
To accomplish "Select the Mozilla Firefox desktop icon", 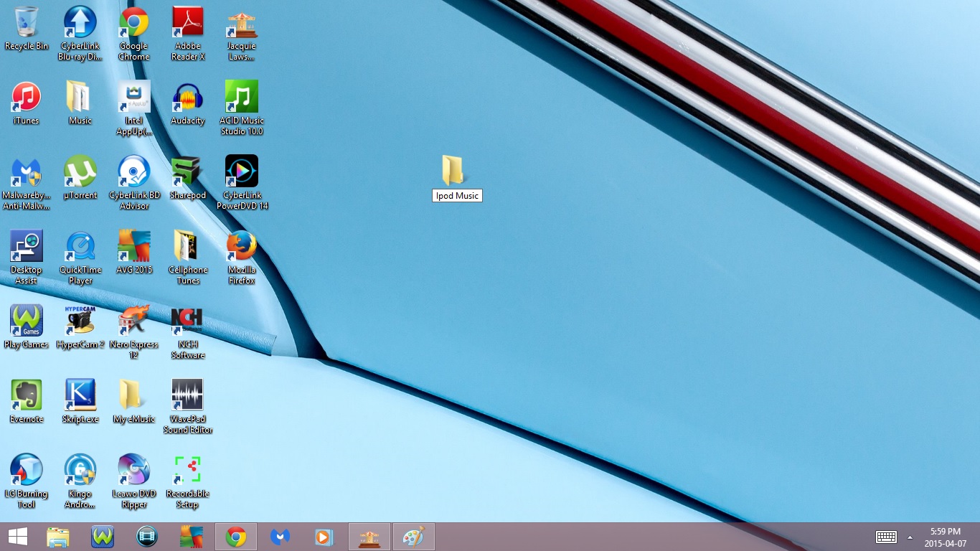I will point(242,258).
